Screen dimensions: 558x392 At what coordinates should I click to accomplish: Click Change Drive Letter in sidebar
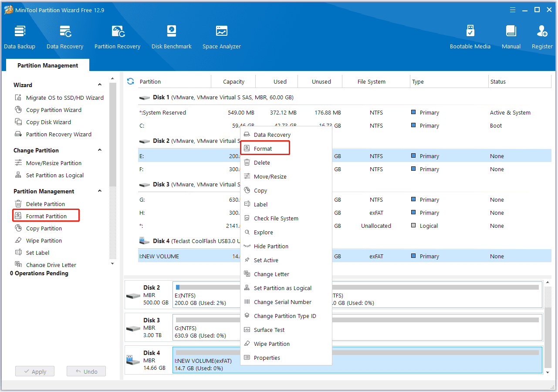click(x=46, y=265)
